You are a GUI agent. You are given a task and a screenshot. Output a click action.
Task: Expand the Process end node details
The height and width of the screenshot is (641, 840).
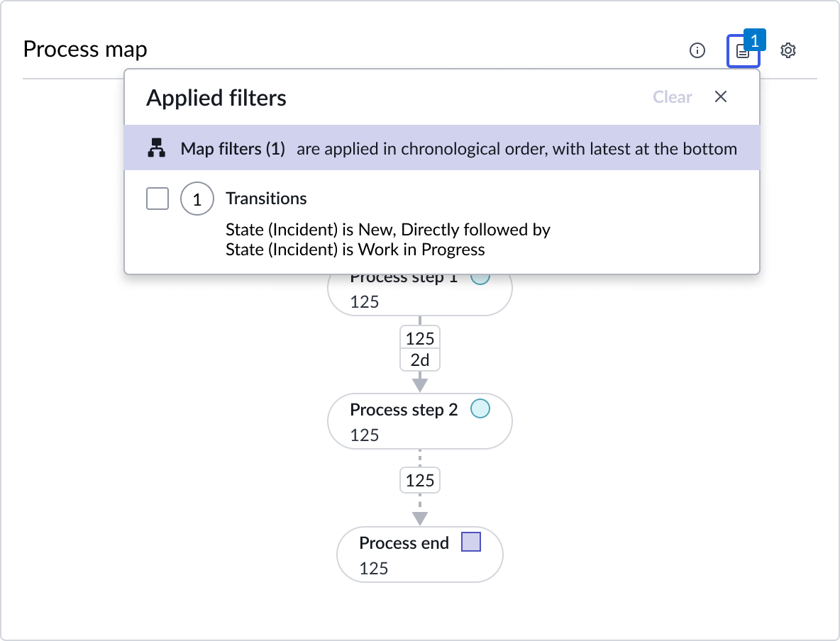(419, 554)
